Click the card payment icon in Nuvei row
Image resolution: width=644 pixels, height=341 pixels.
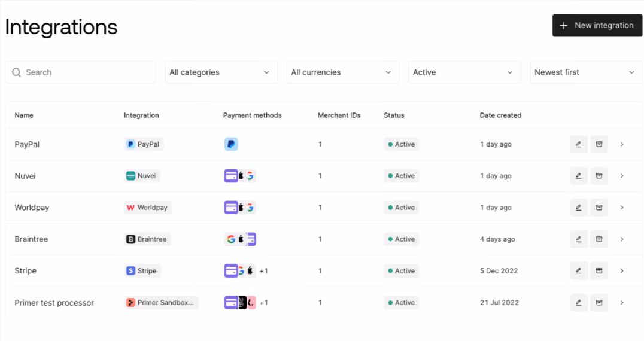pos(231,176)
